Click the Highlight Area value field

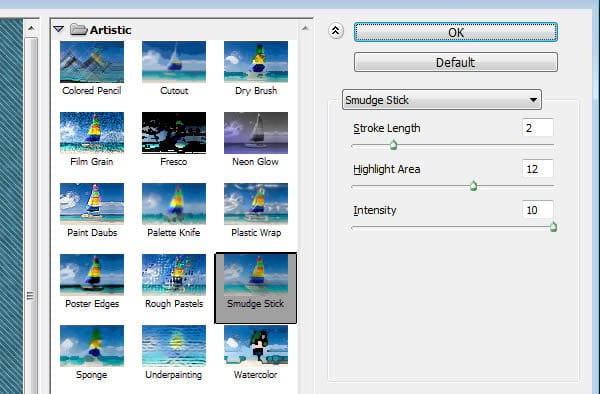(x=537, y=169)
